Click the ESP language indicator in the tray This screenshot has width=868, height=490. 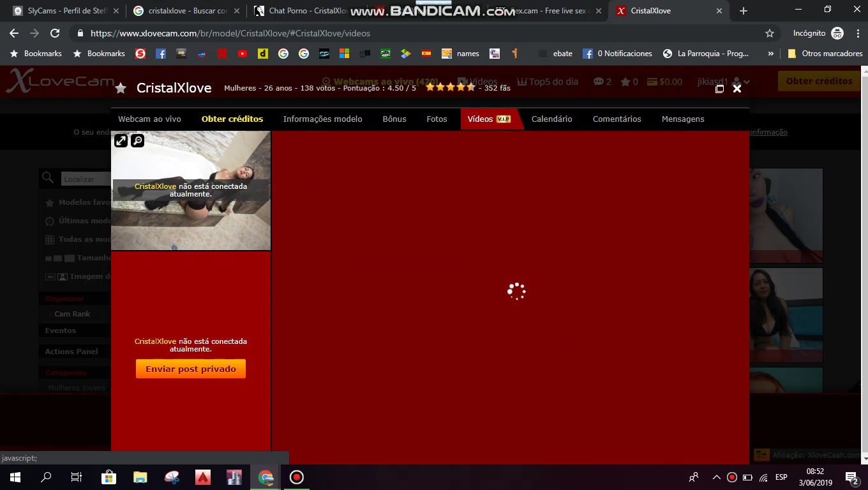click(781, 477)
